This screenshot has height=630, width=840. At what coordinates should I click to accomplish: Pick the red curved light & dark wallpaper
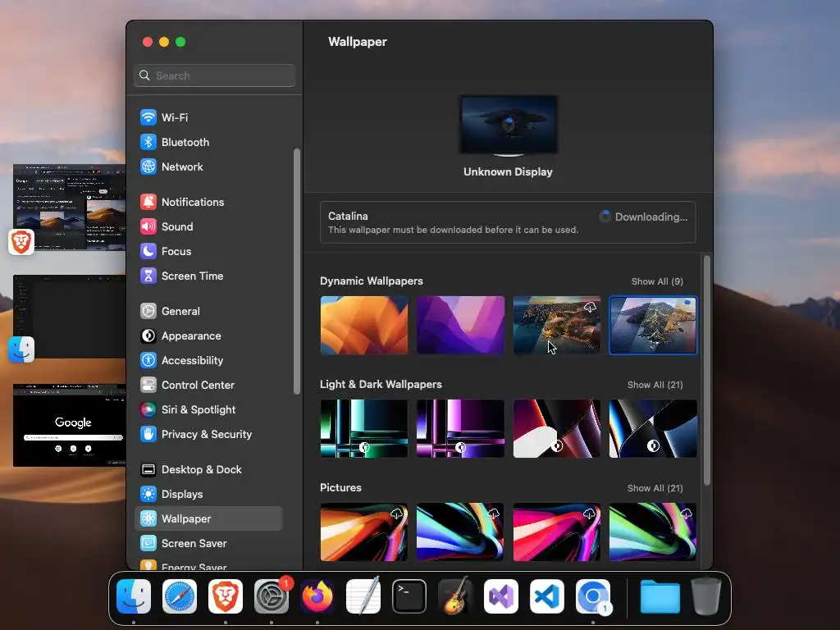pos(557,428)
